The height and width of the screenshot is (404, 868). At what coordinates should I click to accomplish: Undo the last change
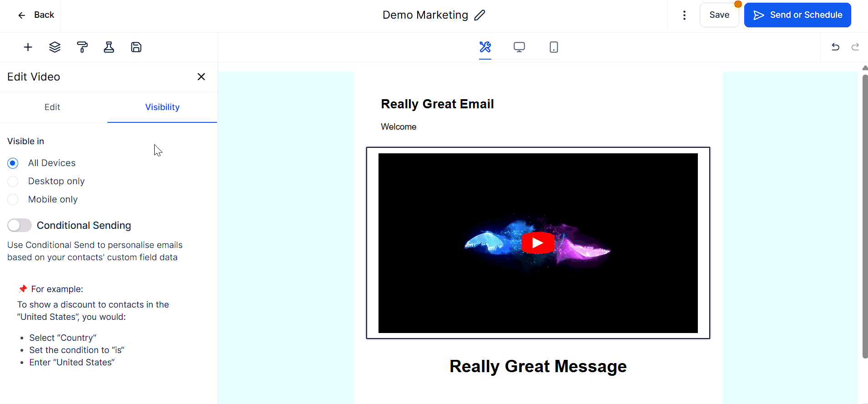pos(835,47)
